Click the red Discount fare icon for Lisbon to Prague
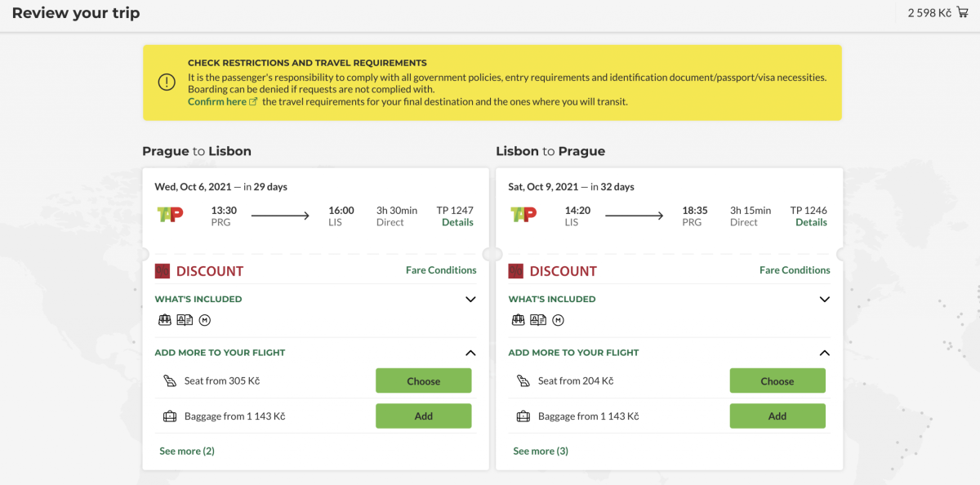980x485 pixels. click(x=516, y=271)
